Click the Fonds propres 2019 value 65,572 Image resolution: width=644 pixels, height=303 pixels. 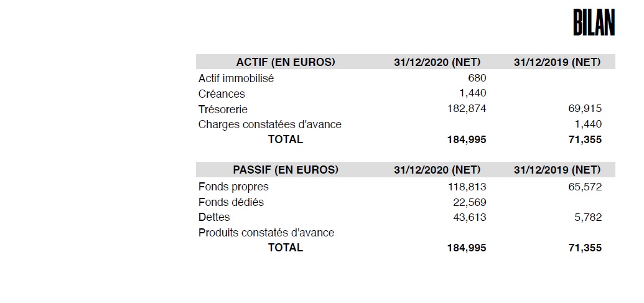click(586, 187)
